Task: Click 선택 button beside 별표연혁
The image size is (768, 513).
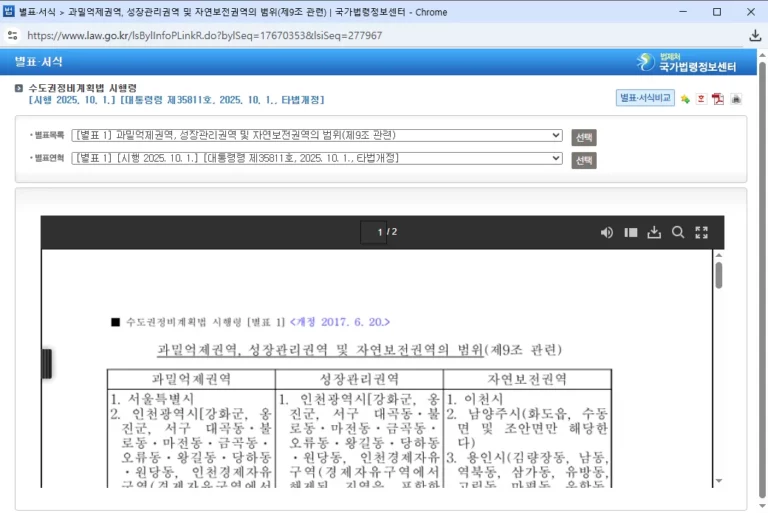Action: click(584, 160)
